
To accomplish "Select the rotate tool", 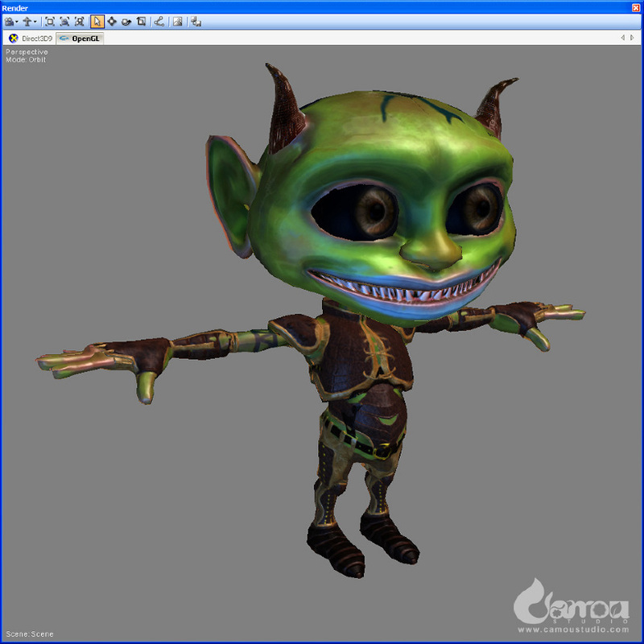I will pyautogui.click(x=126, y=22).
